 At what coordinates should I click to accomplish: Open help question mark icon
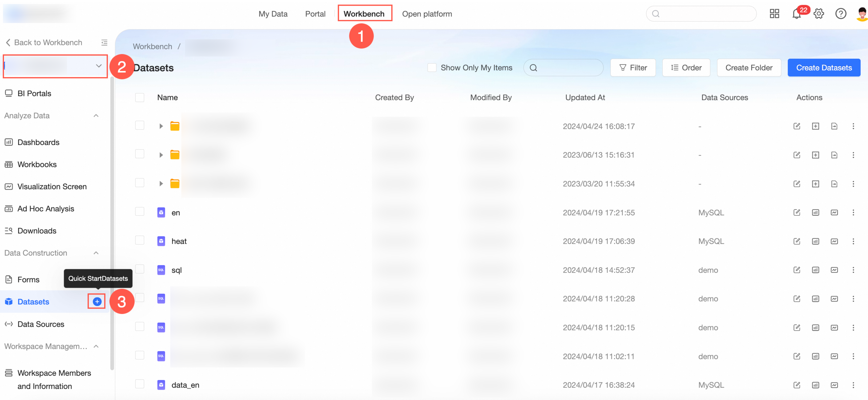[x=841, y=14]
